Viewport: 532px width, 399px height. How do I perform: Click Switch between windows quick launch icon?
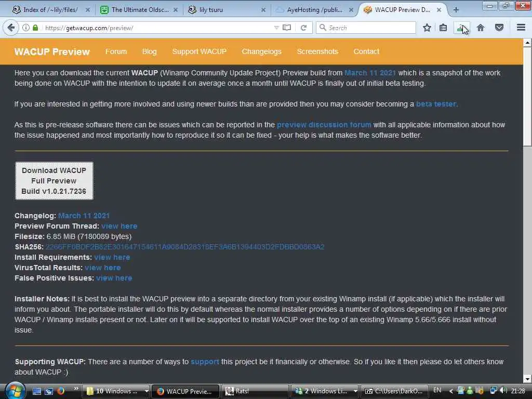49,391
